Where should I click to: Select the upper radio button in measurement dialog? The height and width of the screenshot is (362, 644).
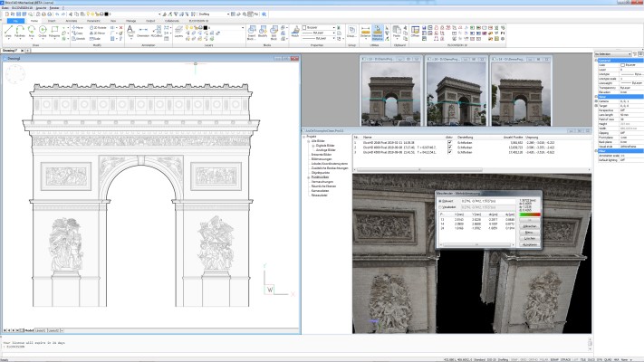click(x=440, y=201)
